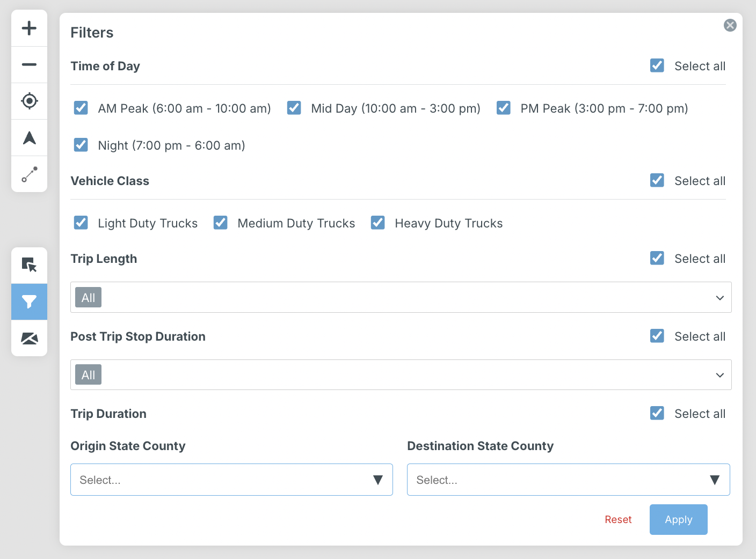
Task: Click the Reset link
Action: 618,519
